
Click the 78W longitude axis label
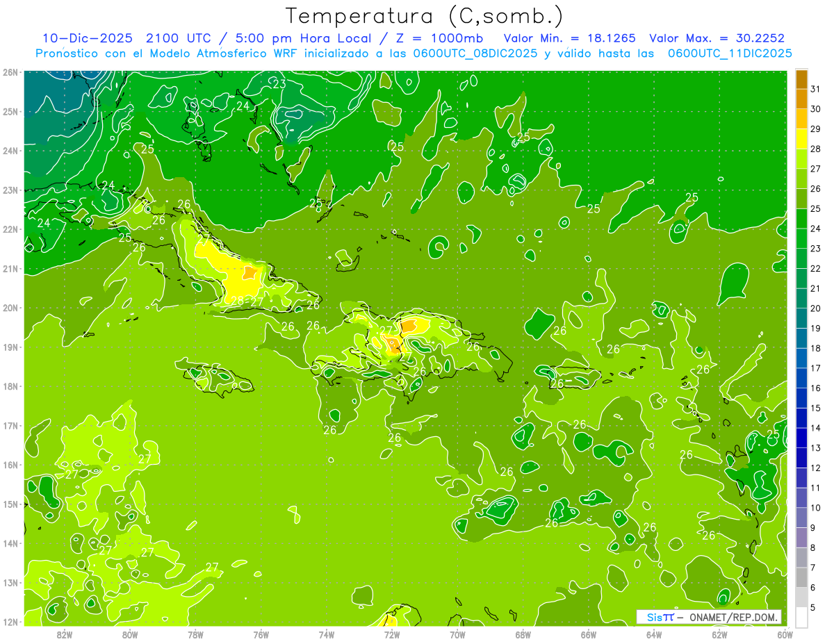click(x=195, y=634)
